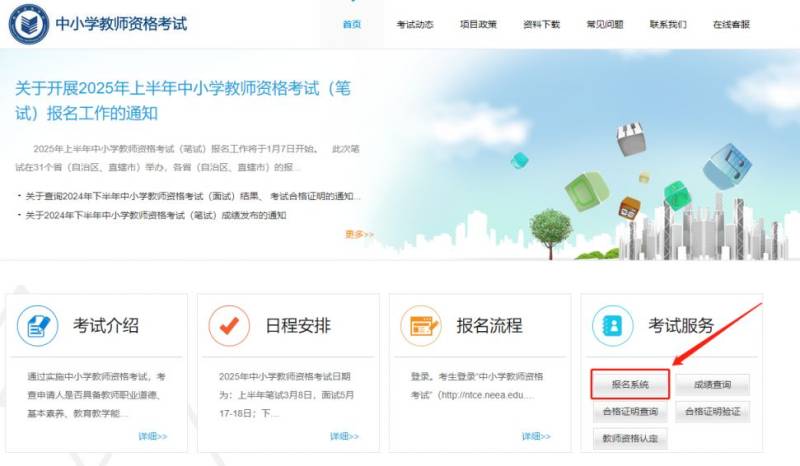The image size is (800, 466).
Task: Click the 考试介绍 card heading
Action: click(106, 326)
